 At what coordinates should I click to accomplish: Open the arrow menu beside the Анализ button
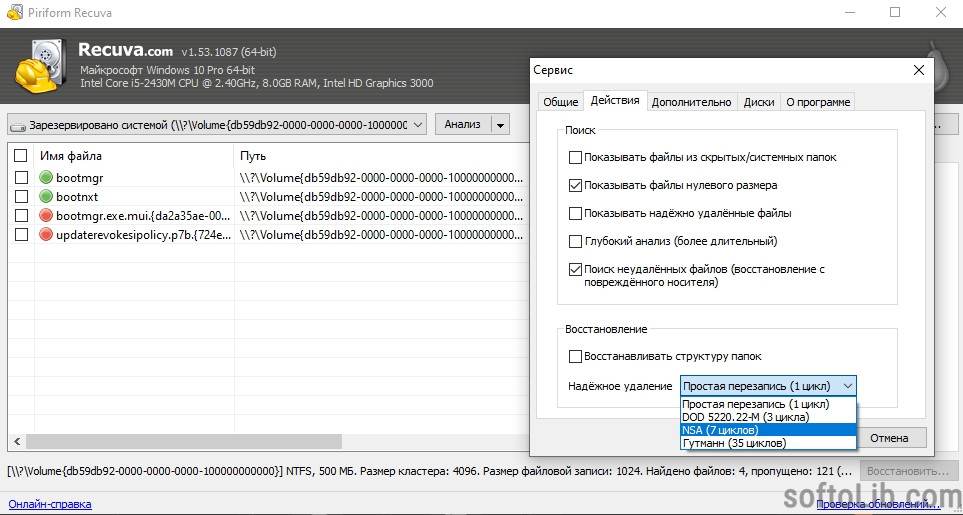pos(500,125)
